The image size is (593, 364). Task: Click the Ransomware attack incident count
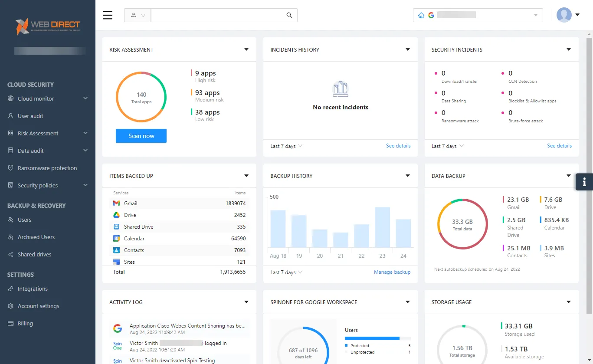(443, 113)
